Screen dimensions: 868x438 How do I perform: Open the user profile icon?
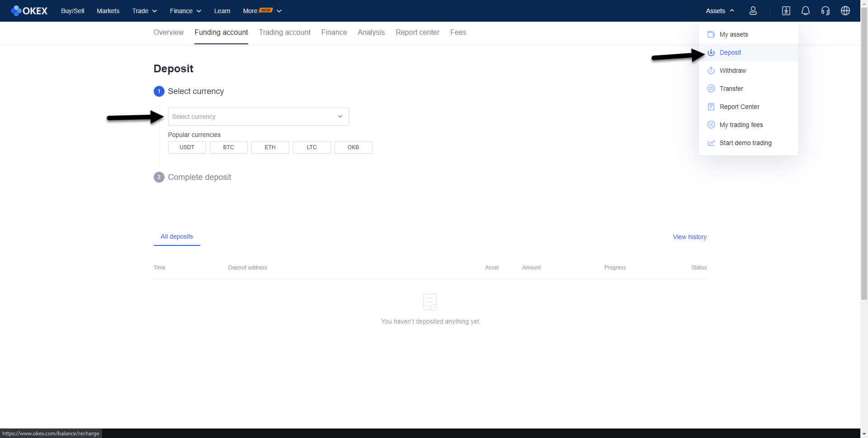point(753,11)
